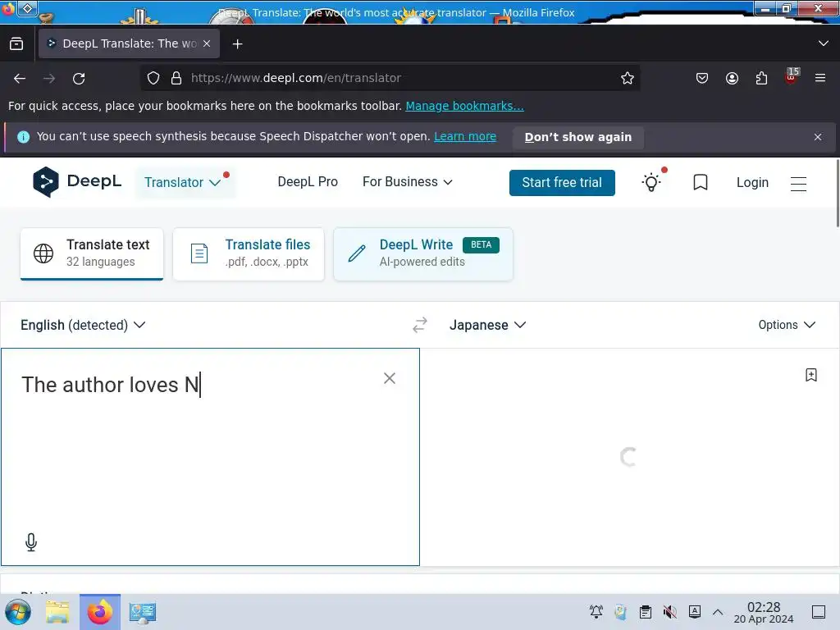Open saved translations bookmark icon
Screen dimensions: 840x630
point(701,183)
